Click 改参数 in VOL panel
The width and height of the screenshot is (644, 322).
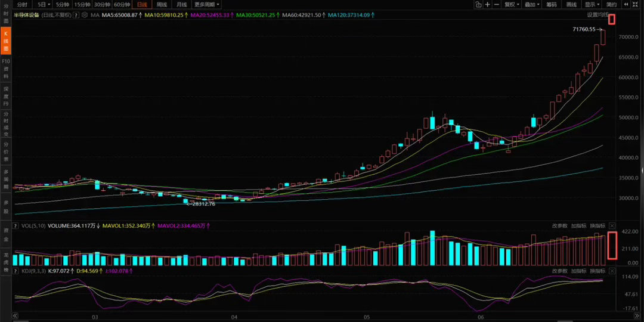[559, 225]
